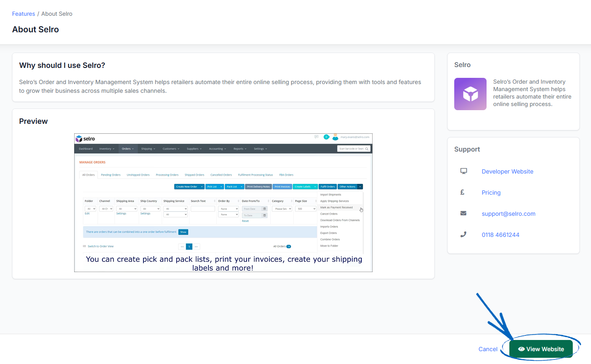The width and height of the screenshot is (591, 364).
Task: Click the 'Preview' section heading
Action: (34, 121)
